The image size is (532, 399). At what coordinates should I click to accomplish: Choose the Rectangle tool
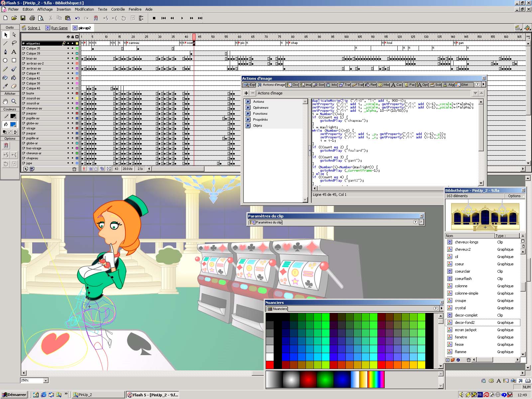(x=14, y=61)
